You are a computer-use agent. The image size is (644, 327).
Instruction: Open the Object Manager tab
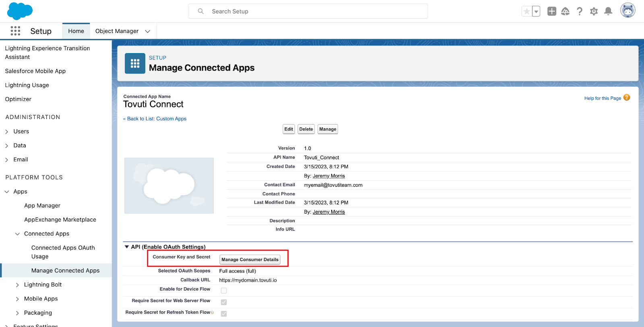(117, 31)
